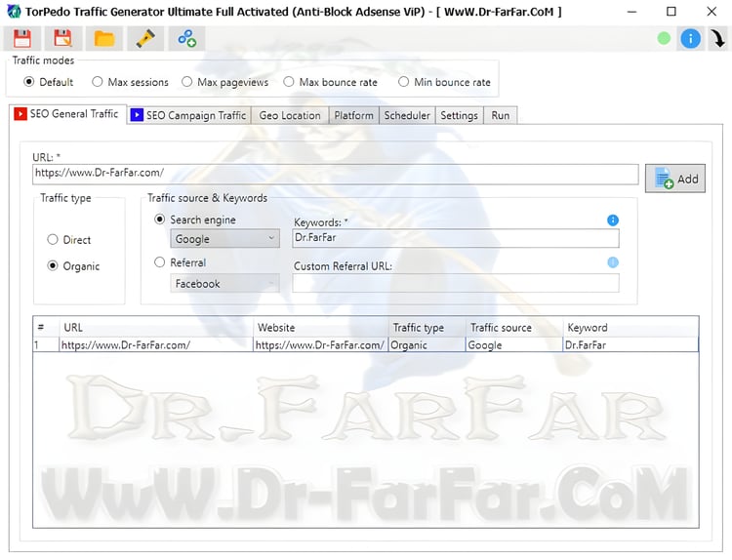The width and height of the screenshot is (732, 560).
Task: Close the TorPedo window
Action: tap(712, 11)
